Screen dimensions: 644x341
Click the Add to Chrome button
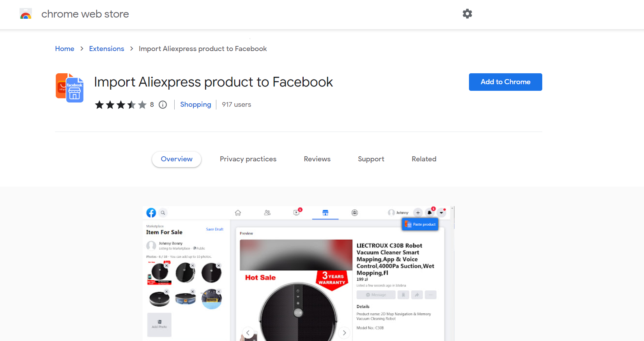click(505, 82)
